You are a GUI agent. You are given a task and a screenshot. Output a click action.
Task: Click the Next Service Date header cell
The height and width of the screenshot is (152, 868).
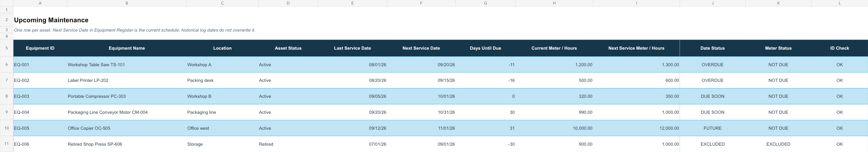tap(421, 48)
